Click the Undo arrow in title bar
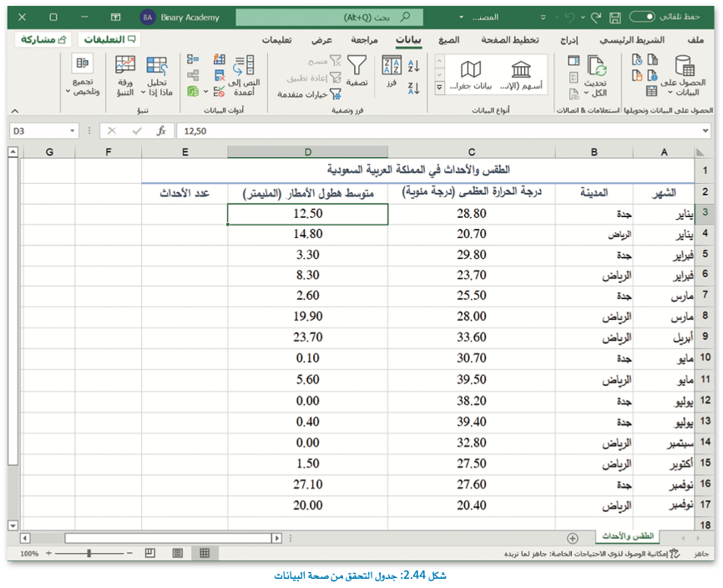 [570, 18]
